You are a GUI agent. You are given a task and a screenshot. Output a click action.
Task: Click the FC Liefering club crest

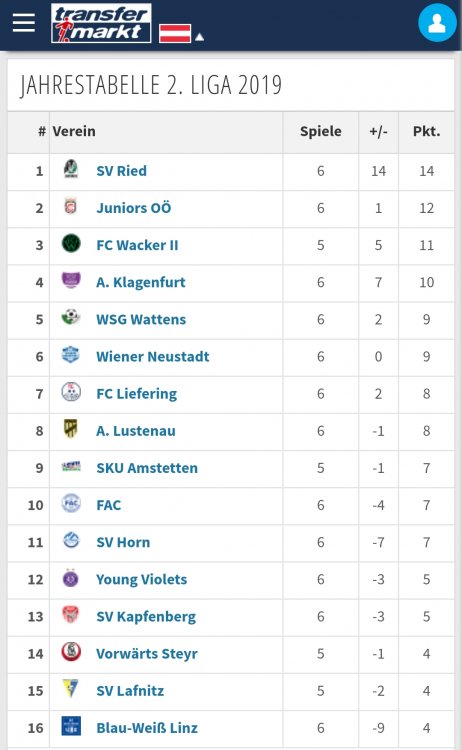[x=71, y=392]
